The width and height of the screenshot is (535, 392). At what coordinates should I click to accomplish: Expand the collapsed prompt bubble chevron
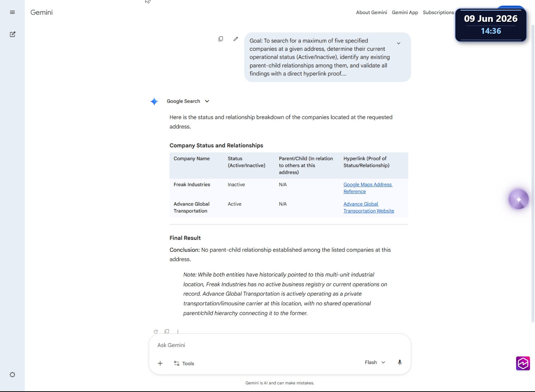pos(399,43)
